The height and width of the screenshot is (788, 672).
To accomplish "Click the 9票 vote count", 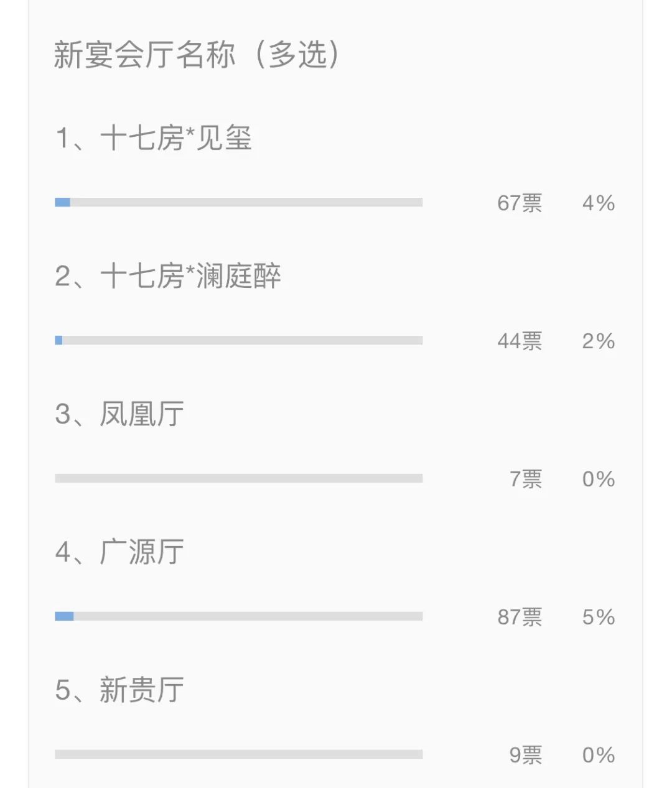I will point(526,756).
